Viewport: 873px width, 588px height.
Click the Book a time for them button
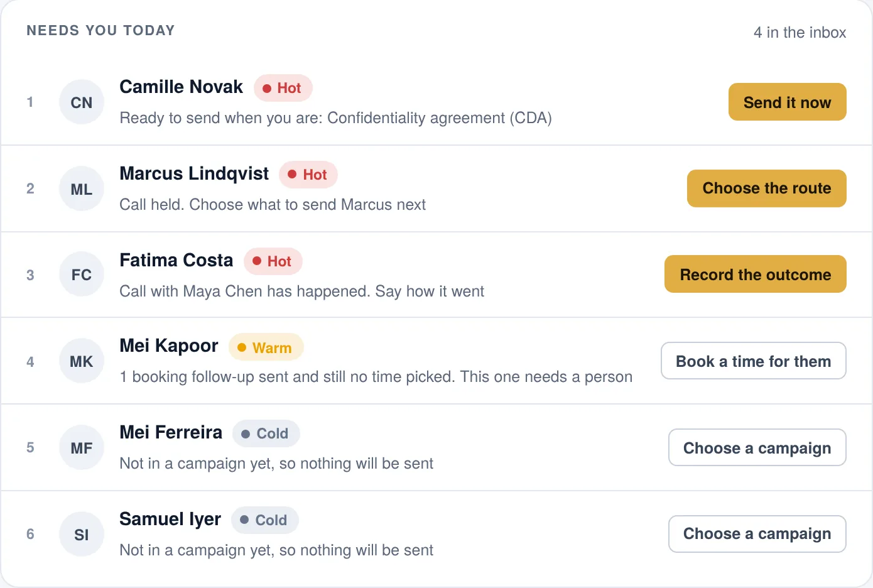tap(754, 361)
